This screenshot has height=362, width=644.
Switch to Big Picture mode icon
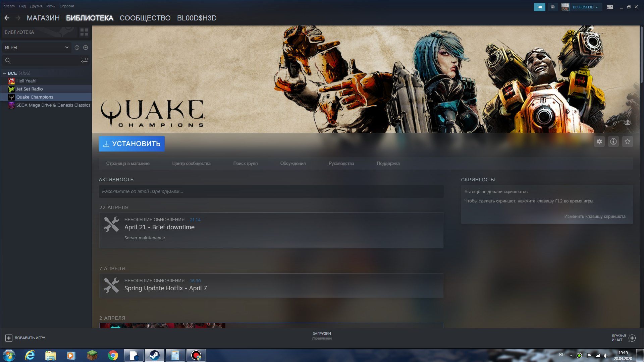coord(610,7)
